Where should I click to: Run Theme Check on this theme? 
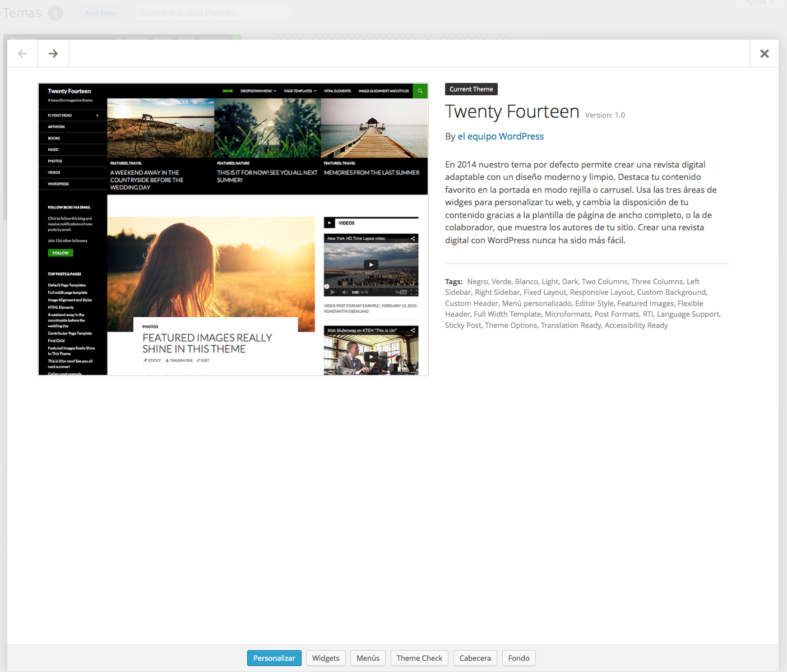(x=419, y=658)
